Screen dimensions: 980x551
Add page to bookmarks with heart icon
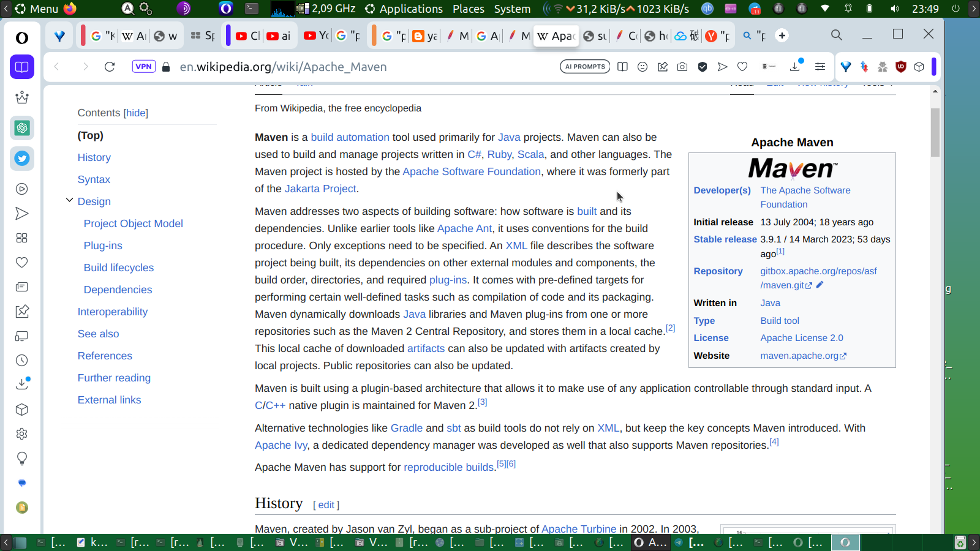[742, 67]
